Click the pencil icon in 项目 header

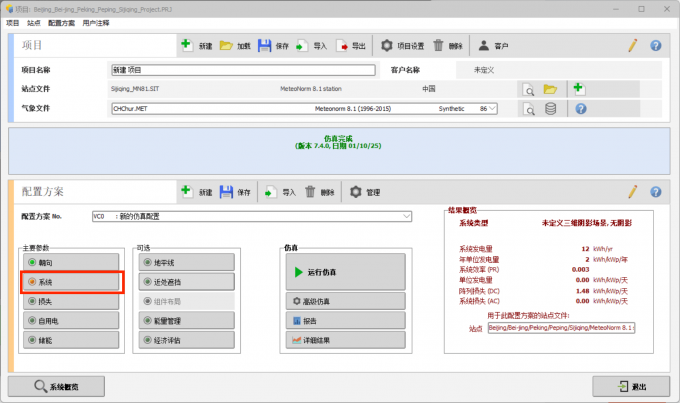632,46
